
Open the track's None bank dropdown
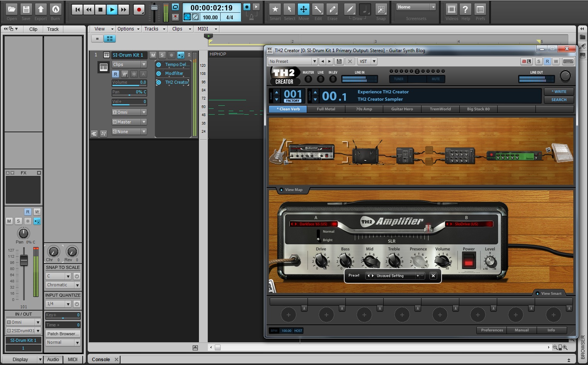tap(129, 132)
